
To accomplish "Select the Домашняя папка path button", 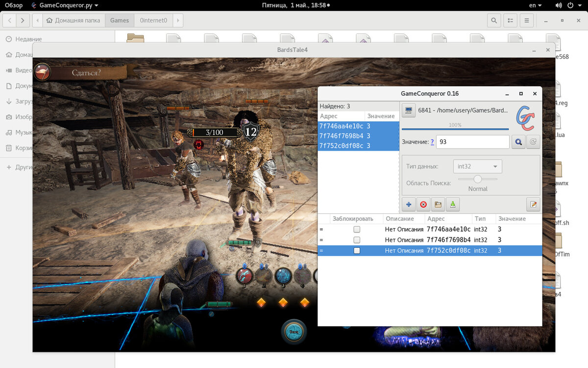I will coord(74,21).
